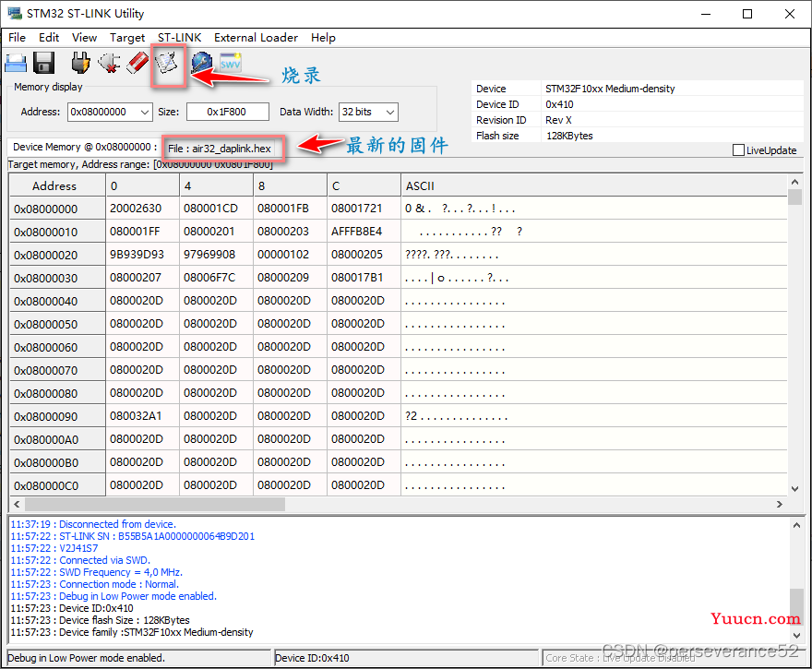Open the Help menu
The image size is (812, 669).
[323, 38]
